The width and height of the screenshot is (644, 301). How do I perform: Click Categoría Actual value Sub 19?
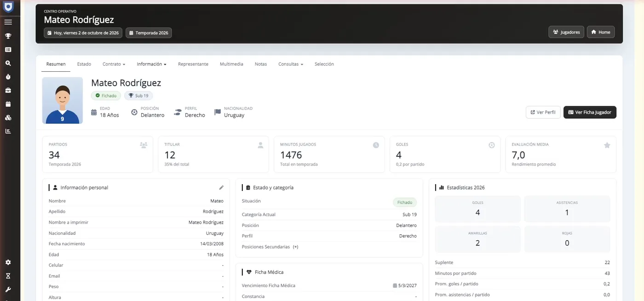click(x=409, y=214)
